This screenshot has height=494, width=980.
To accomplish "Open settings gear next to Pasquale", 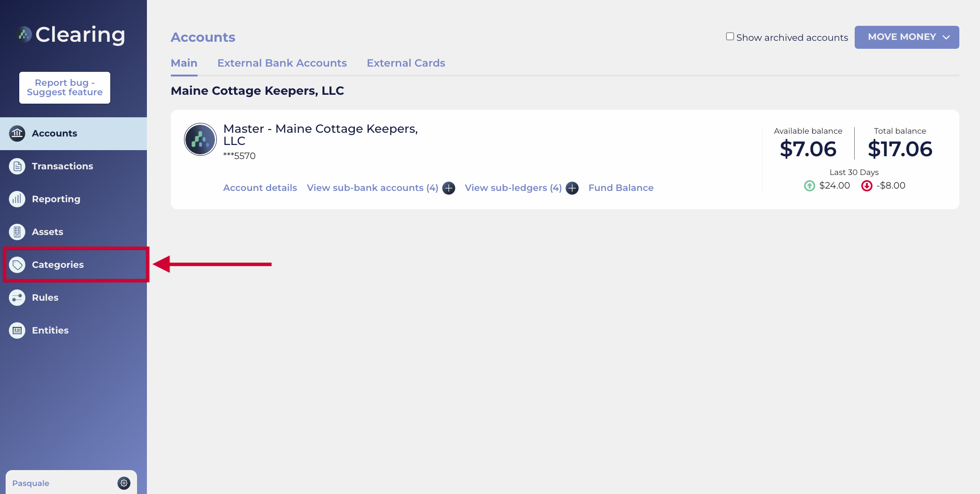I will 124,483.
